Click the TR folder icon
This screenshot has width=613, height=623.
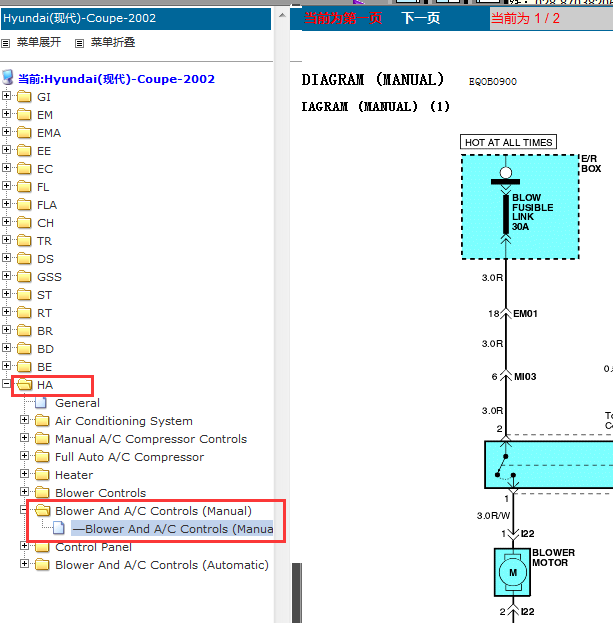click(x=24, y=240)
